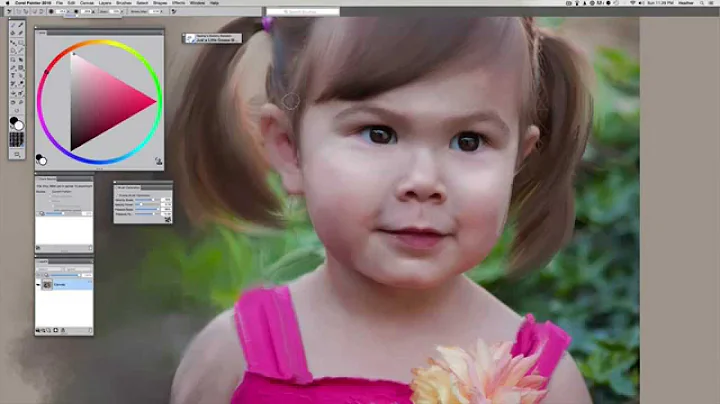
Task: Select the Magnifier tool in the toolbox
Action: click(21, 102)
